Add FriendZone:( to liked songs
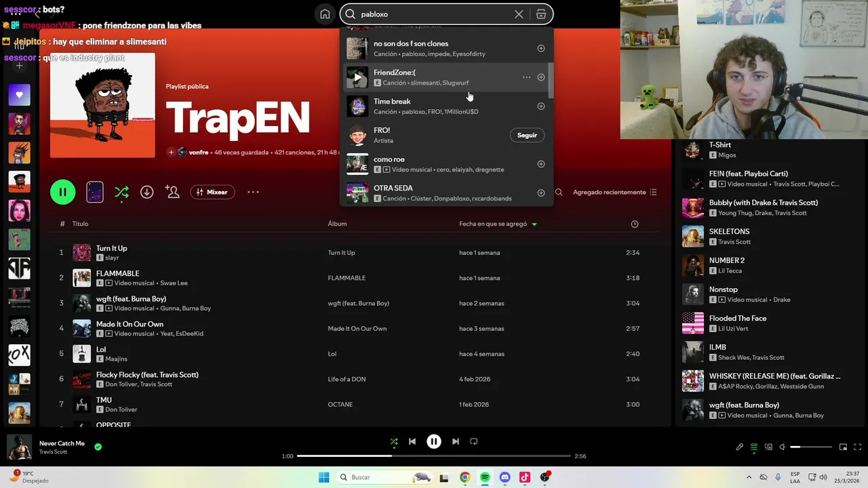 [x=541, y=77]
